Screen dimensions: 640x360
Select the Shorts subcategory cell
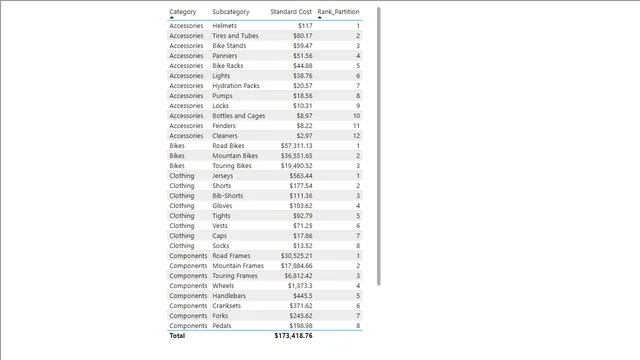[x=222, y=186]
